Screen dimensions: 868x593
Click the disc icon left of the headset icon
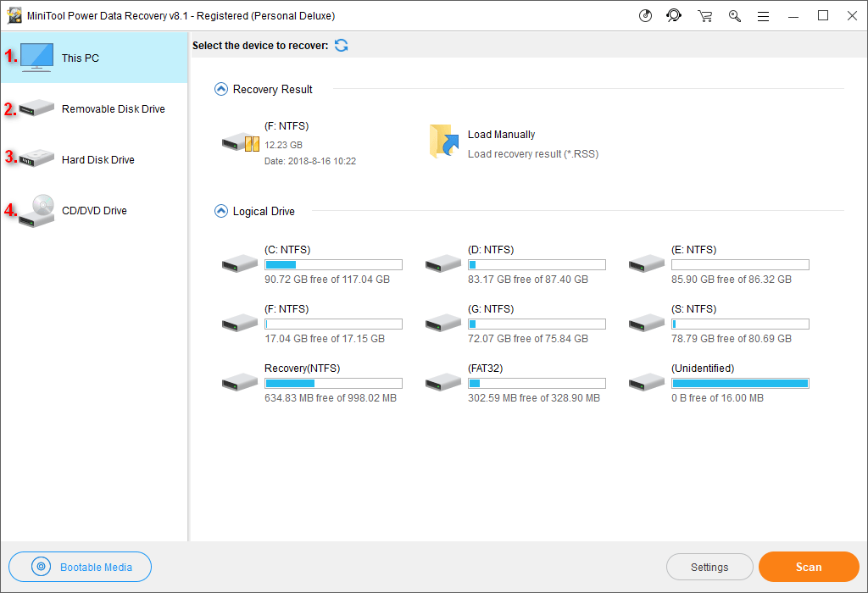coord(645,15)
